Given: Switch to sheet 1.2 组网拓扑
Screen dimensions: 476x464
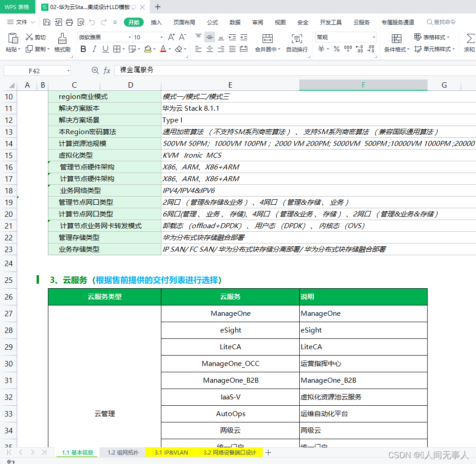Looking at the screenshot, I should click(x=123, y=452).
